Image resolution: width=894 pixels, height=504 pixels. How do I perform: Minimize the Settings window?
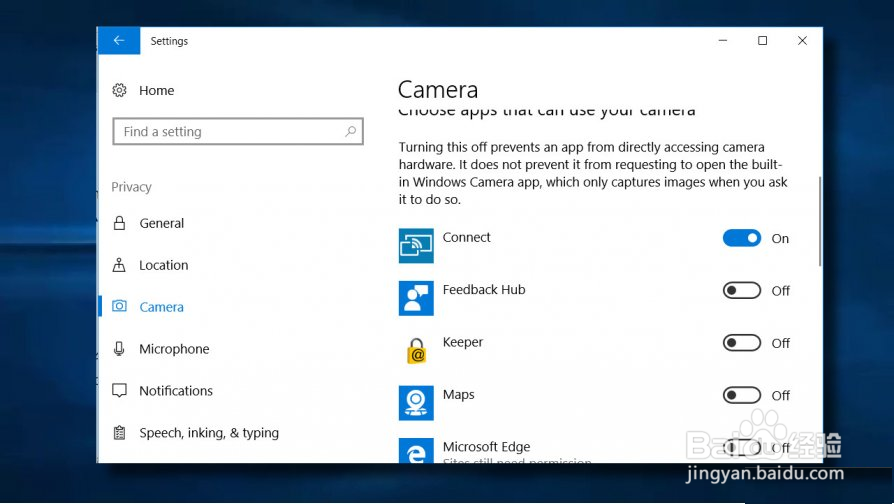723,40
